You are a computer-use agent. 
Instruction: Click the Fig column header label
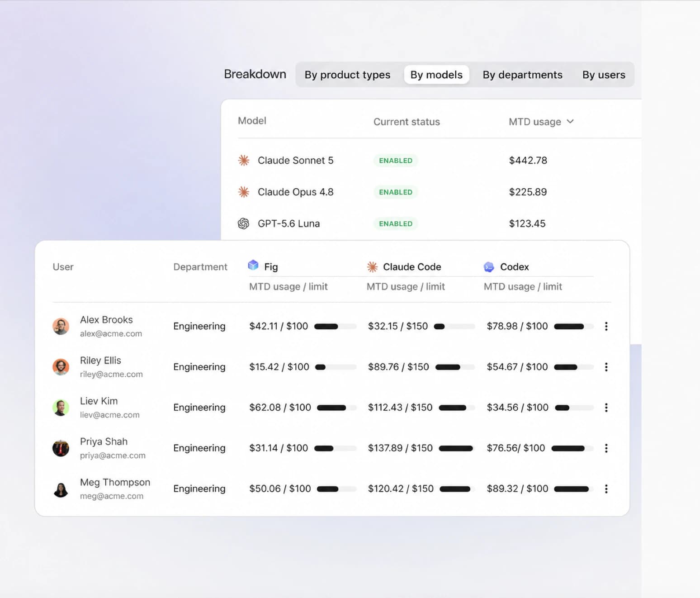pos(271,267)
